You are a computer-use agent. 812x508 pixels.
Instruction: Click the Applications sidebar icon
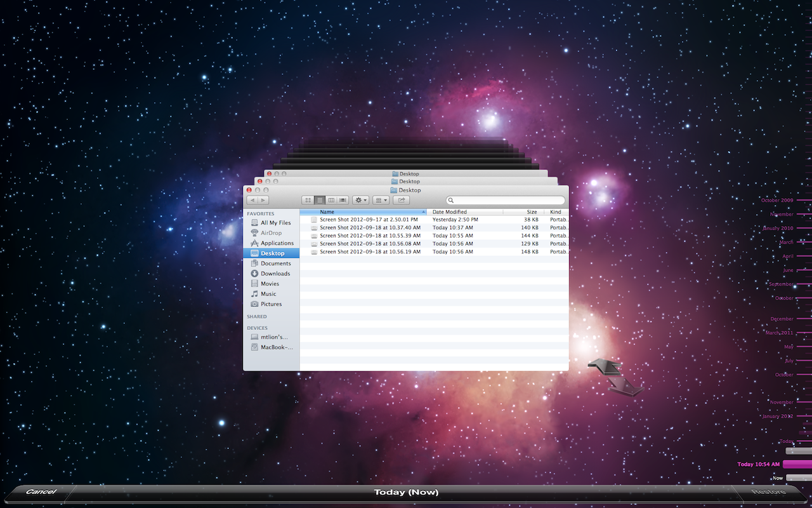pos(254,243)
